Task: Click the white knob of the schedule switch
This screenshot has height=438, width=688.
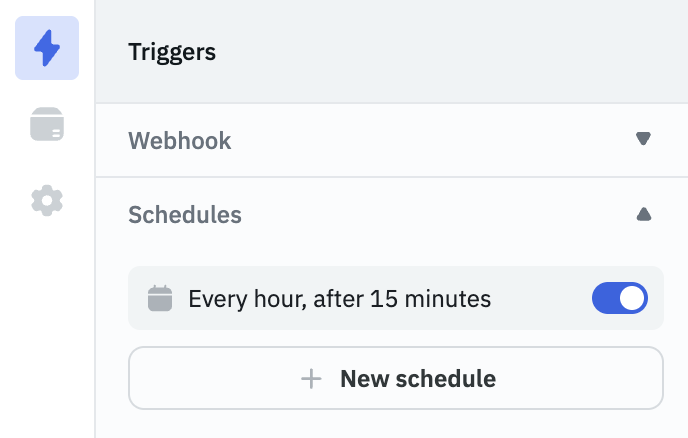Action: coord(632,298)
